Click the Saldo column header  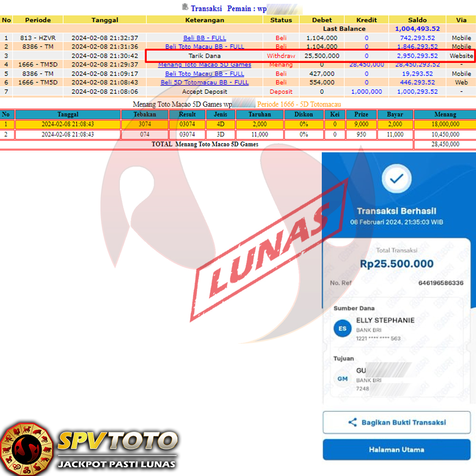point(417,20)
